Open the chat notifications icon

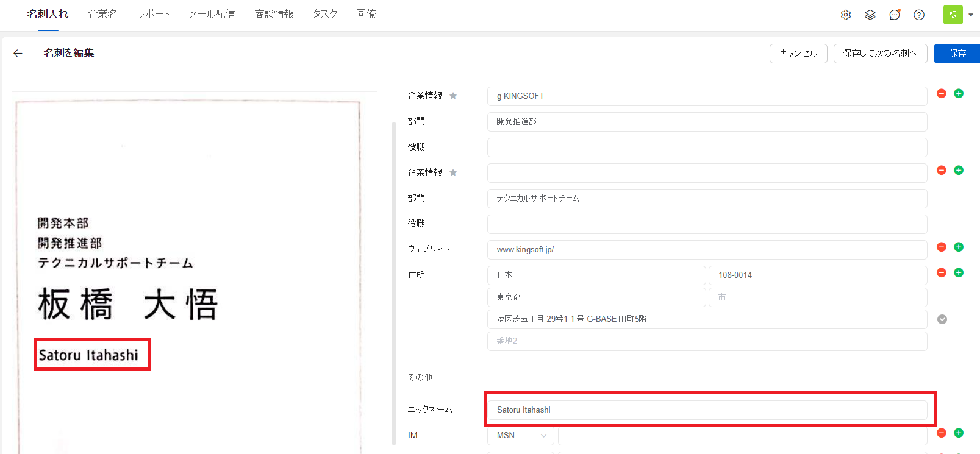point(895,15)
